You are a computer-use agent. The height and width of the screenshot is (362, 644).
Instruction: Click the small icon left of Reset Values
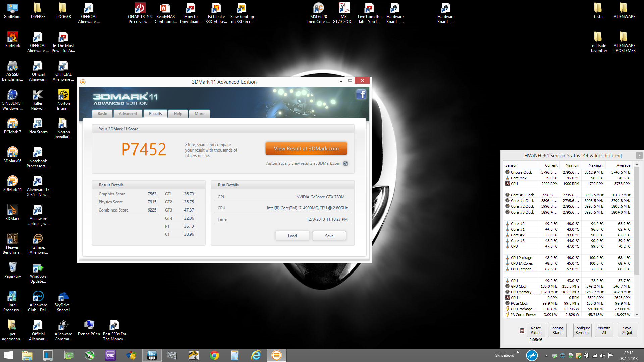522,330
